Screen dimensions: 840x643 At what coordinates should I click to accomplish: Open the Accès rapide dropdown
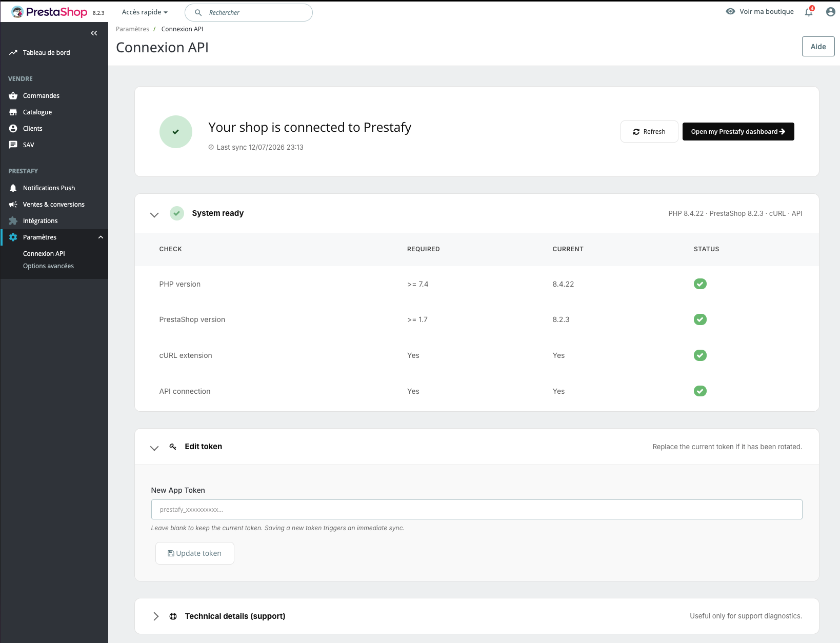click(145, 12)
